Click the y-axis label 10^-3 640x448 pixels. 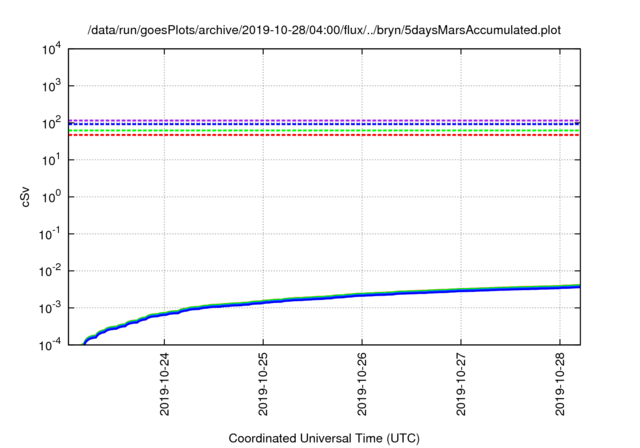pyautogui.click(x=50, y=309)
